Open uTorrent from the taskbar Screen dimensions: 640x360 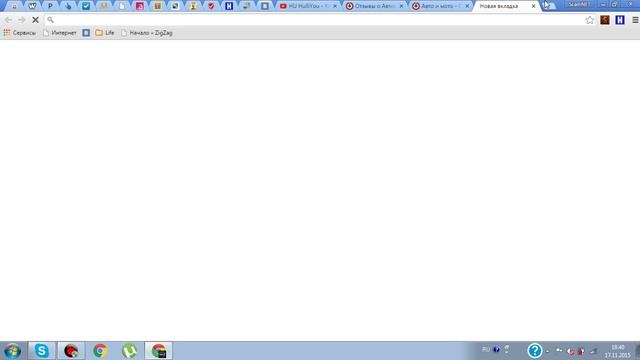pyautogui.click(x=129, y=351)
